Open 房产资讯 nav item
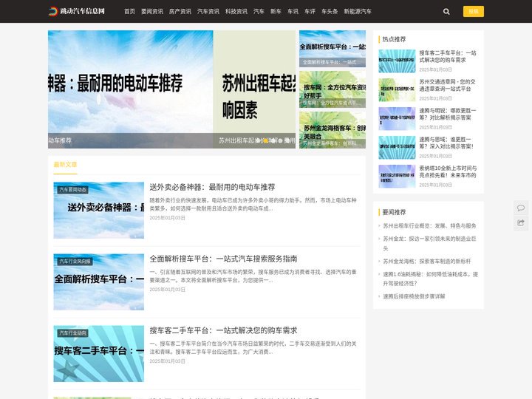Image resolution: width=532 pixels, height=399 pixels. [x=180, y=11]
